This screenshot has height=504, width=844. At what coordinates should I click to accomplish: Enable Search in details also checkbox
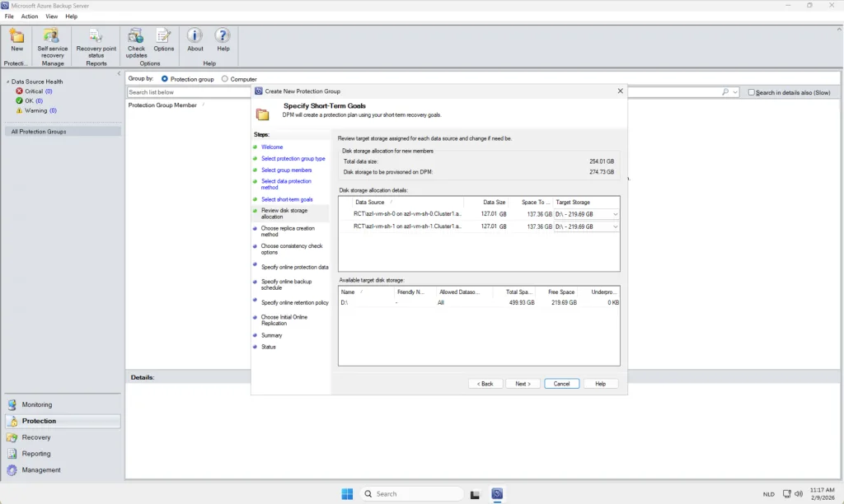click(752, 92)
